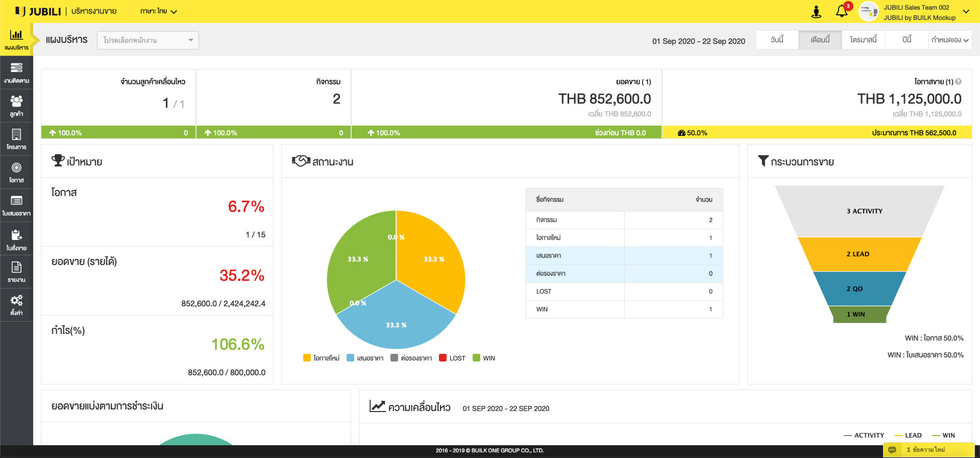
Task: Open the แผงบริหาร dashboard sidebar icon
Action: pyautogui.click(x=16, y=39)
